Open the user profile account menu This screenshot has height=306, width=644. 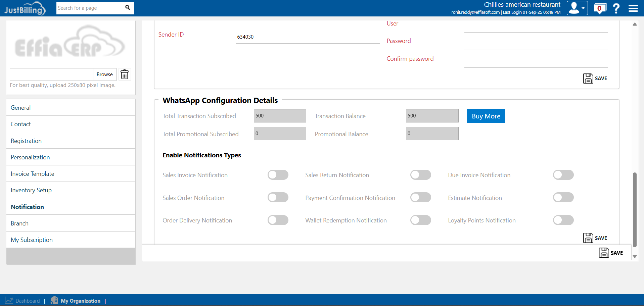(577, 8)
